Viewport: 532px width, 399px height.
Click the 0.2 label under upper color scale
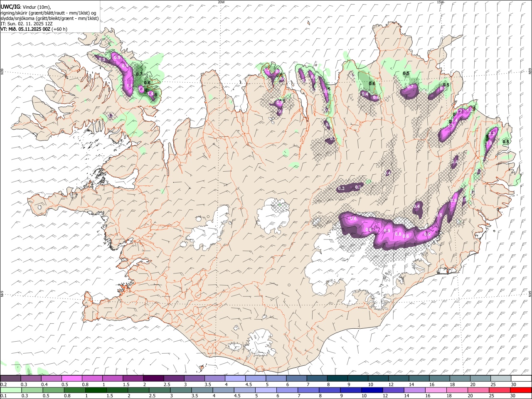click(x=3, y=384)
